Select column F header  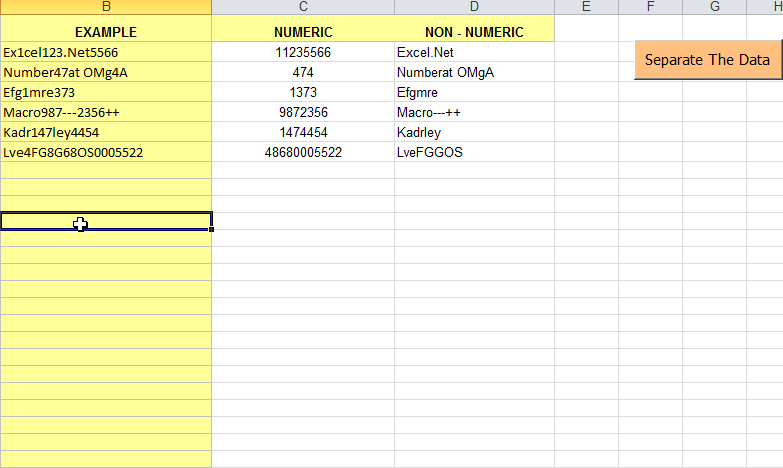(650, 6)
